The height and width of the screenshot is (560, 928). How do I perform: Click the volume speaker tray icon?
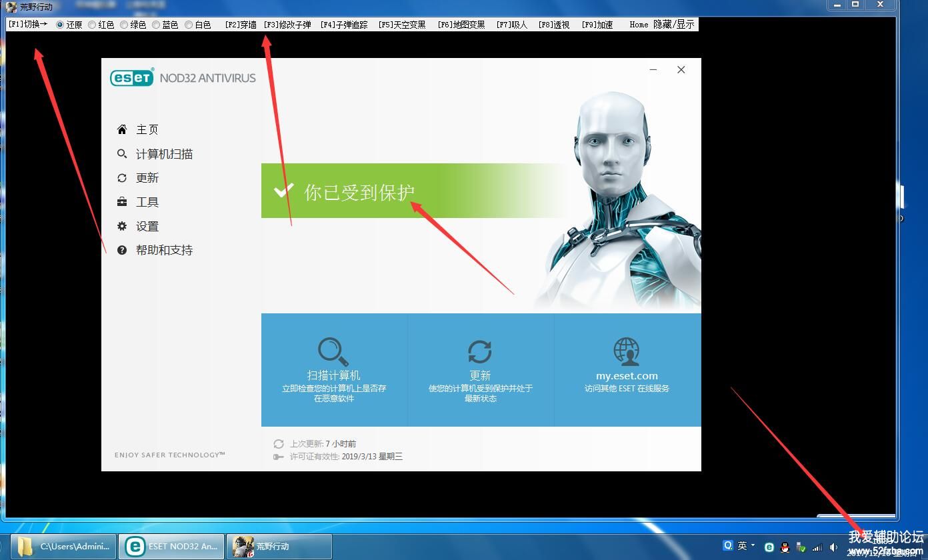(x=833, y=547)
